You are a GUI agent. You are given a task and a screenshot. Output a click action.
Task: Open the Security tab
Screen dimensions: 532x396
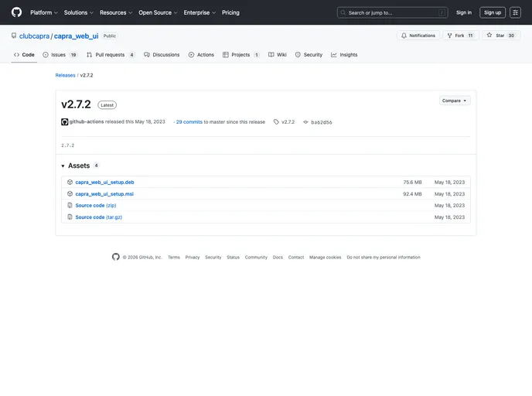(309, 55)
